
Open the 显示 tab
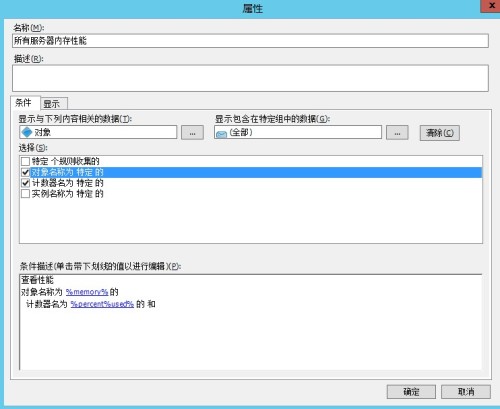[x=54, y=104]
